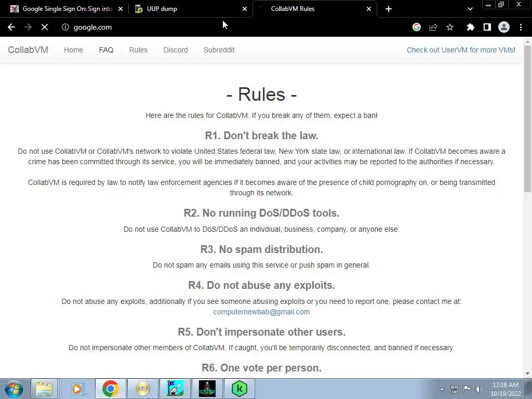Switch to the UUP dump tab
532x399 pixels.
pyautogui.click(x=191, y=9)
